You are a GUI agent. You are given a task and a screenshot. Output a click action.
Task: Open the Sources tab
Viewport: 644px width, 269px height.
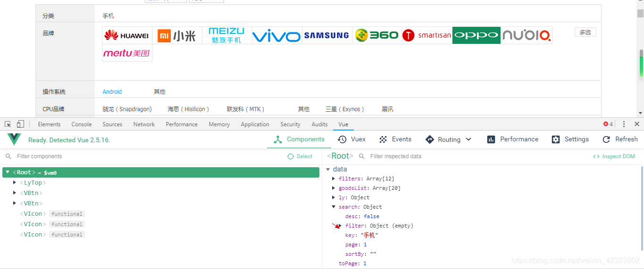[112, 124]
